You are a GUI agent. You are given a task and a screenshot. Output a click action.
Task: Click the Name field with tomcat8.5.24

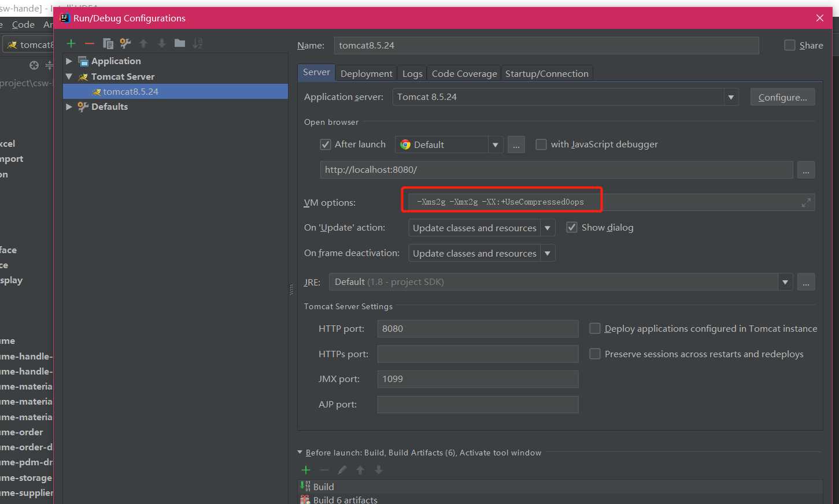546,45
